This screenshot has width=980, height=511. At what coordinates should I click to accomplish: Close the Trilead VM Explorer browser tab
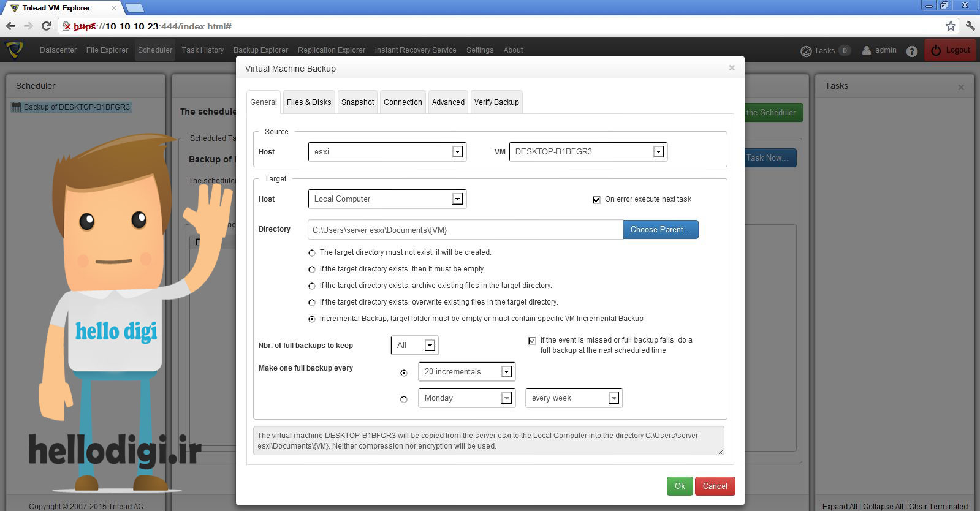coord(113,8)
